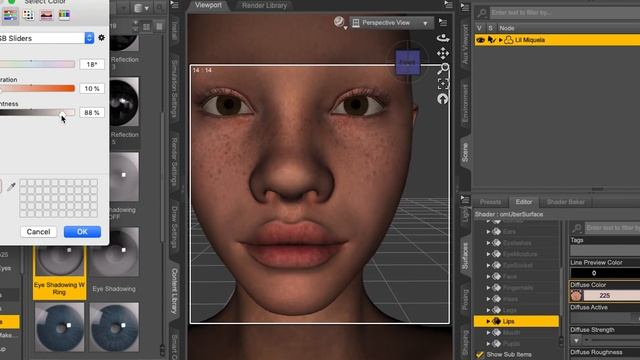
Task: Click the Scene filter text field
Action: [565, 13]
